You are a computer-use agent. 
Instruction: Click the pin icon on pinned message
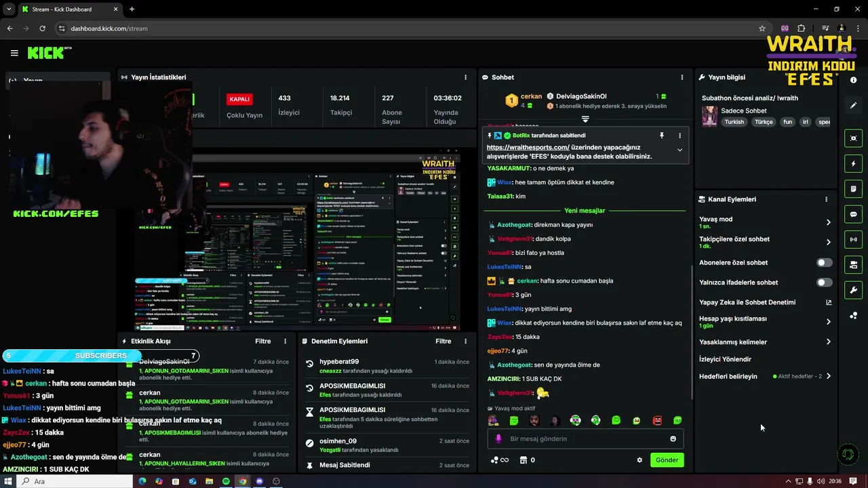662,136
